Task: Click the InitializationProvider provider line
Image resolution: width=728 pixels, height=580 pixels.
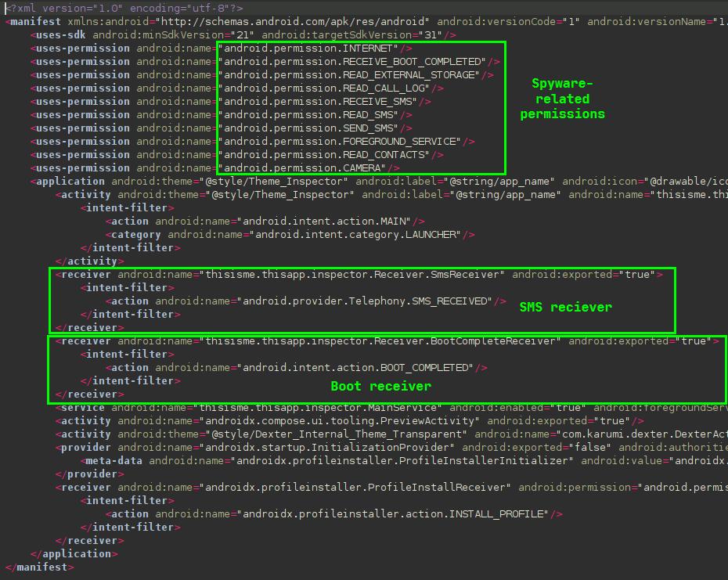Action: pos(392,447)
